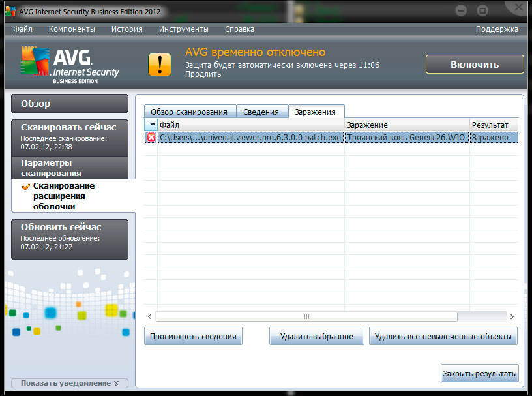The width and height of the screenshot is (532, 396).
Task: Close the AVG window
Action: 518,7
